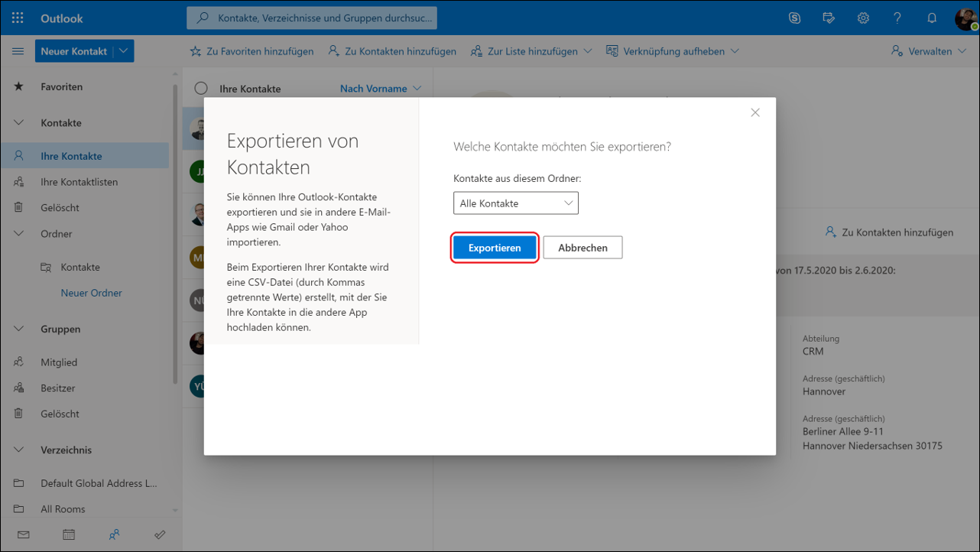Click the contacts search field
This screenshot has width=980, height=552.
point(321,18)
